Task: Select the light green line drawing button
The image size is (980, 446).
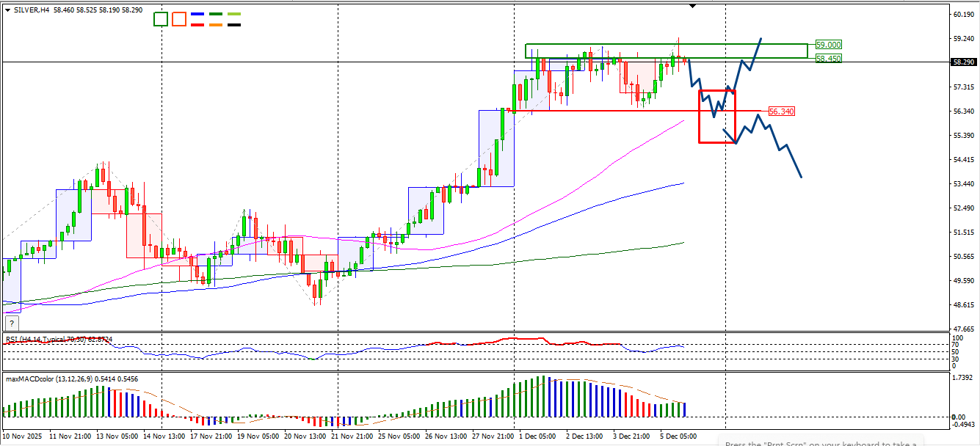Action: point(234,14)
